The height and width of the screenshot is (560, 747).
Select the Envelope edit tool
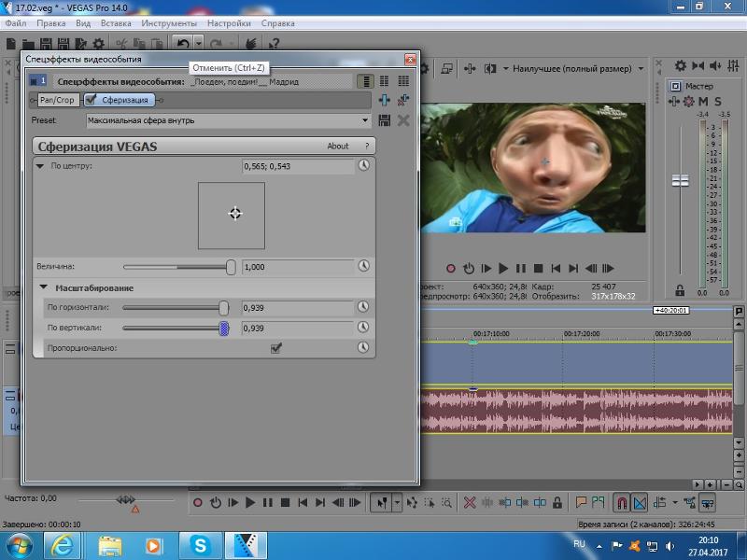pyautogui.click(x=412, y=502)
